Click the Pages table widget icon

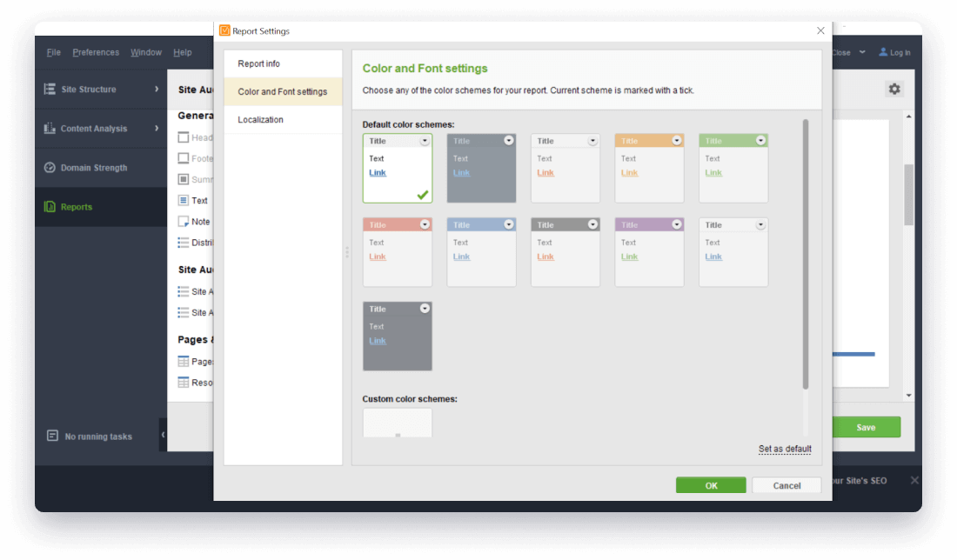coord(183,361)
